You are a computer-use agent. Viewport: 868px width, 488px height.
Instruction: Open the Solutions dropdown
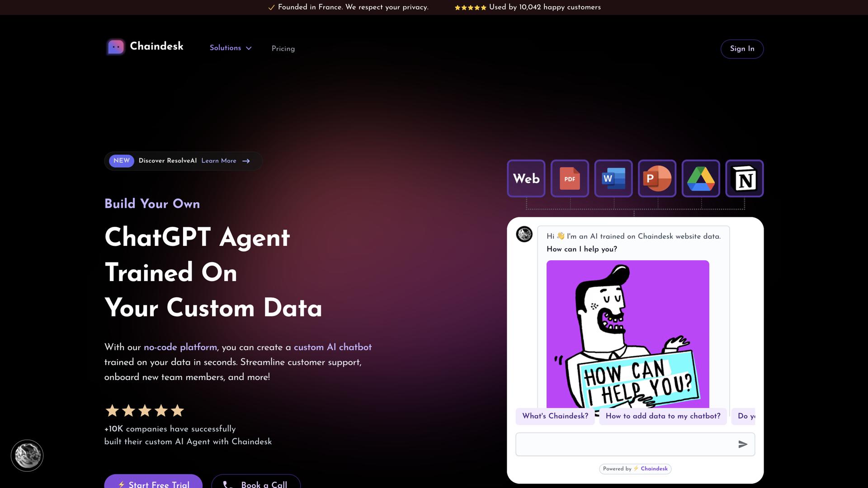231,48
